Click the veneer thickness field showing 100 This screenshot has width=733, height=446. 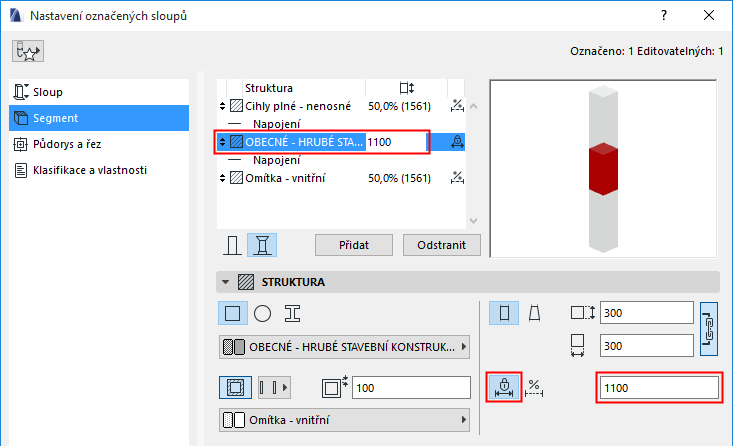(410, 387)
